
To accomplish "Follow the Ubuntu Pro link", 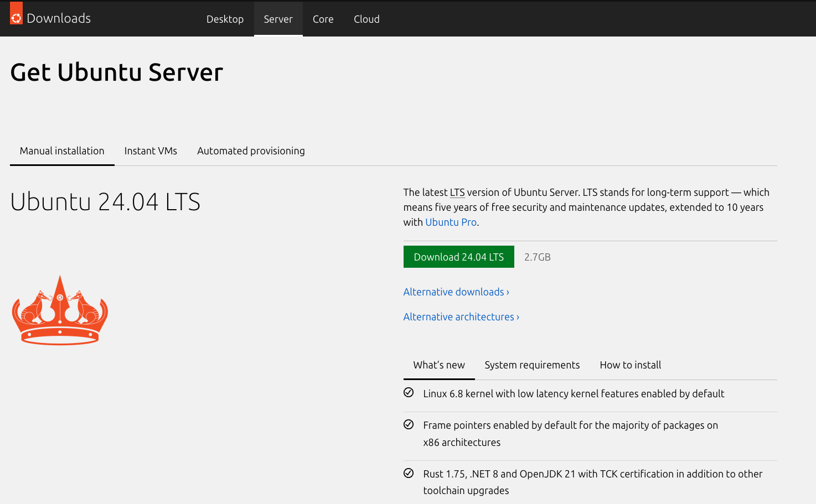I will 451,222.
